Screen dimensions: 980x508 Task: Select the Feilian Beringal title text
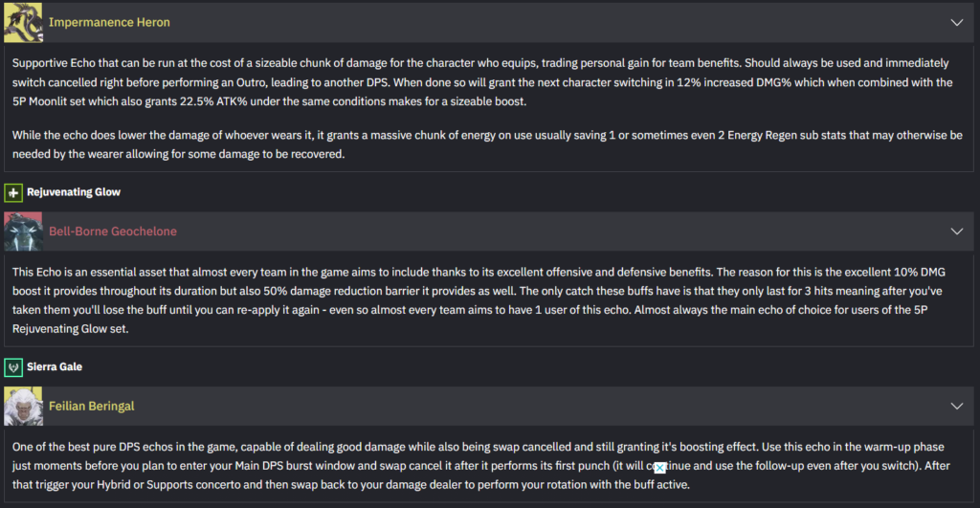coord(92,406)
